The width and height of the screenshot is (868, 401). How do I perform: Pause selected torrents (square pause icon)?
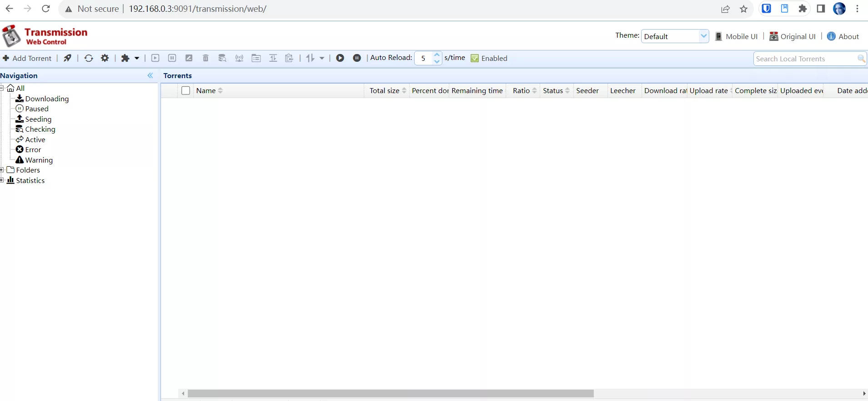coord(172,58)
